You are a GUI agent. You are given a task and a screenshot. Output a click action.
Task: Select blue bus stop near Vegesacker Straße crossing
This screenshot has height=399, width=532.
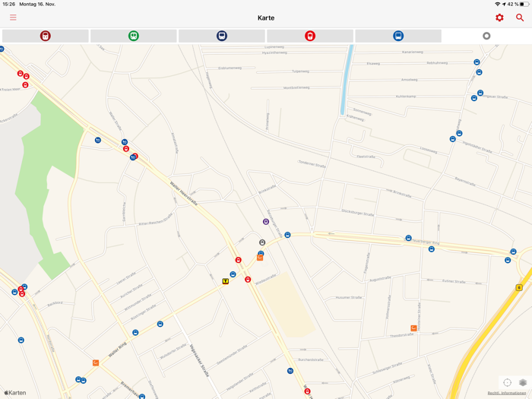click(x=160, y=324)
